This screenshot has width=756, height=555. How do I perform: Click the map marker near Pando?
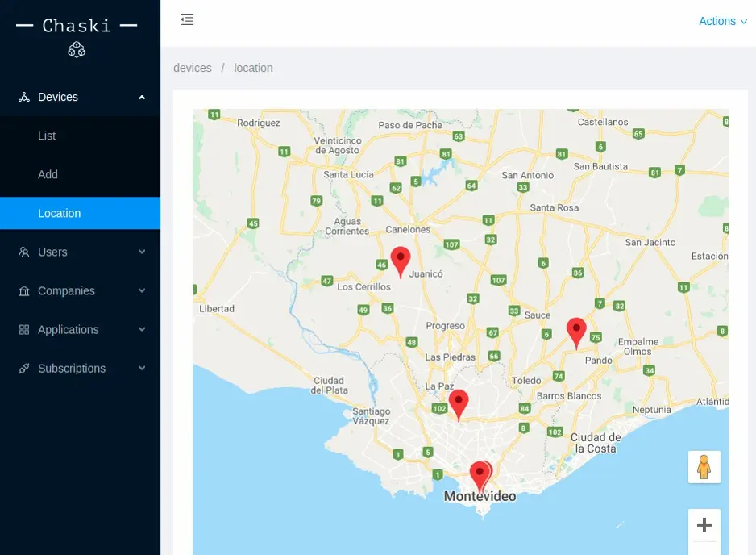click(x=575, y=332)
